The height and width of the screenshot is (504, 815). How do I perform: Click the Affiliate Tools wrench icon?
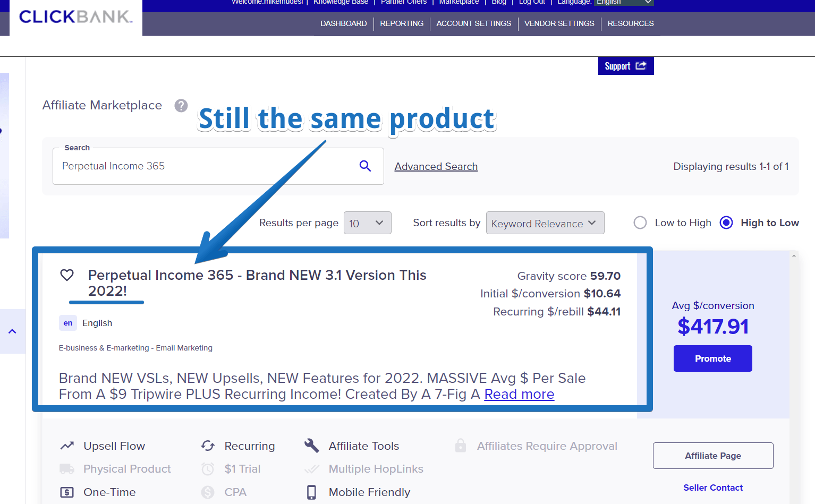click(312, 446)
